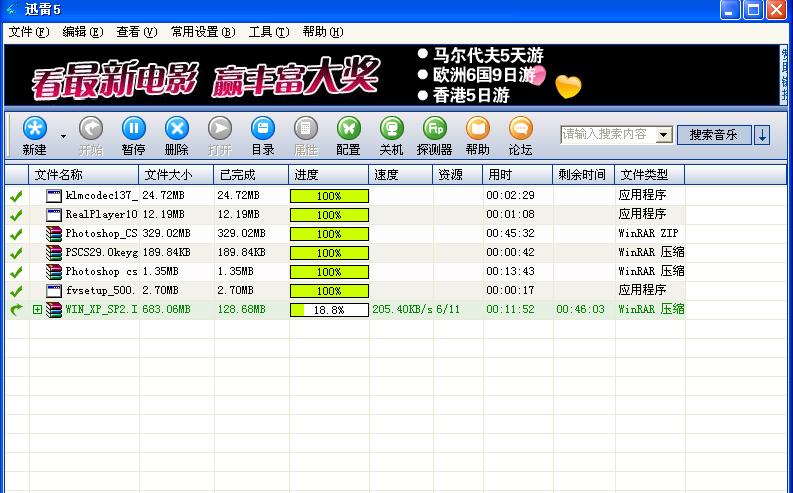This screenshot has width=793, height=493.
Task: Click the 关机 (Shutdown) toolbar icon
Action: point(391,128)
